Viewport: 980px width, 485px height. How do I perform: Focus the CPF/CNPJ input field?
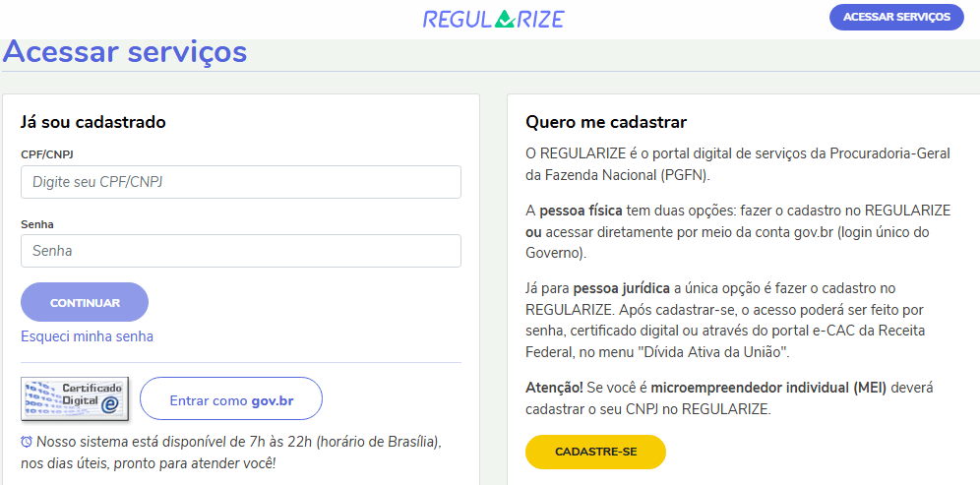point(241,182)
